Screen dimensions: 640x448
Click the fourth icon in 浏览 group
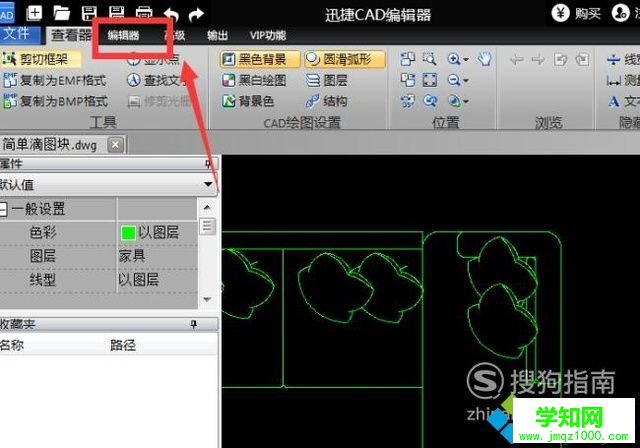[582, 60]
